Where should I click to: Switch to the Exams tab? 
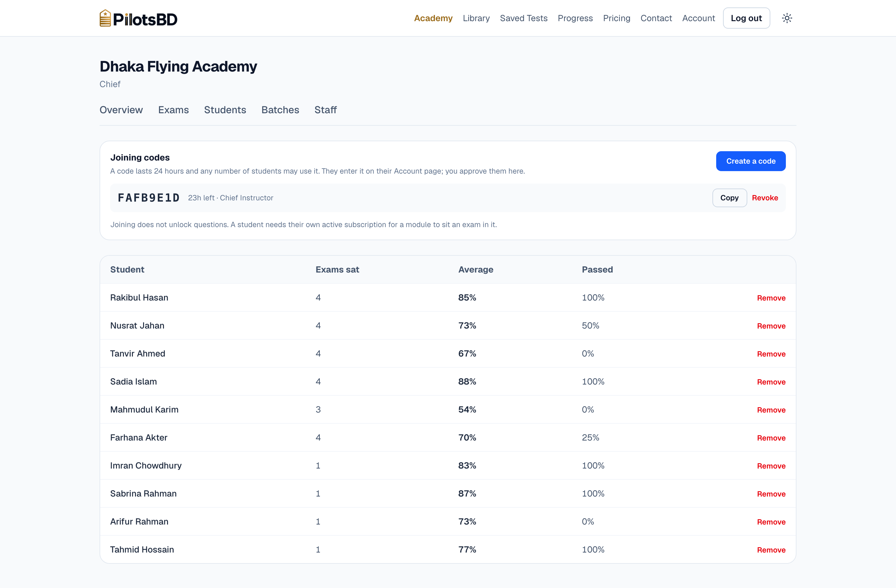pyautogui.click(x=174, y=110)
